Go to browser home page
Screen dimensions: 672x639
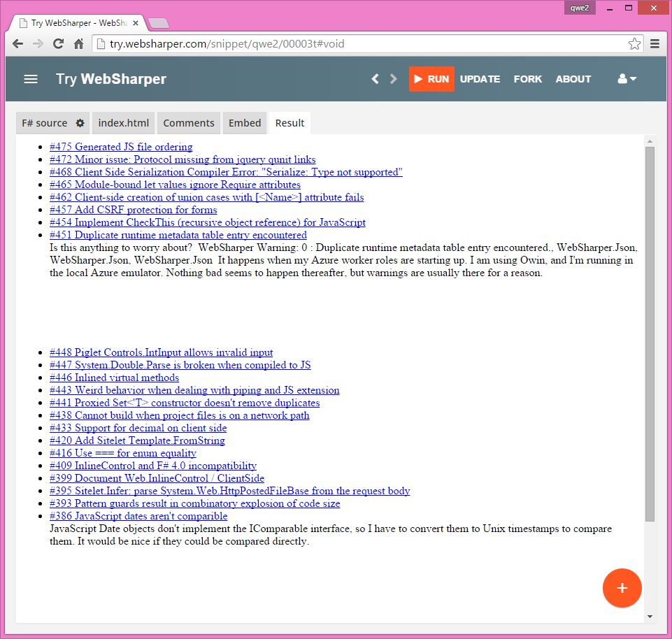[x=79, y=44]
